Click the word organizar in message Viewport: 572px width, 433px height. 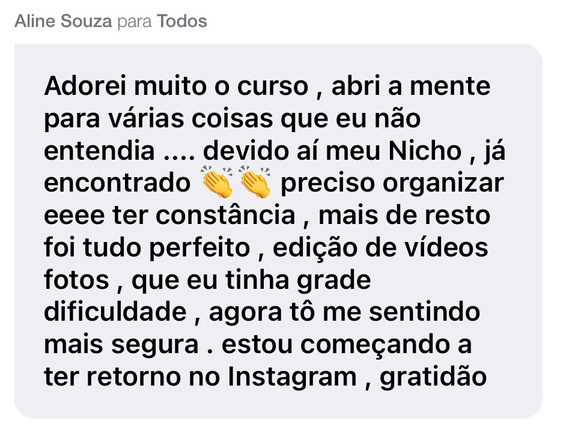[443, 183]
